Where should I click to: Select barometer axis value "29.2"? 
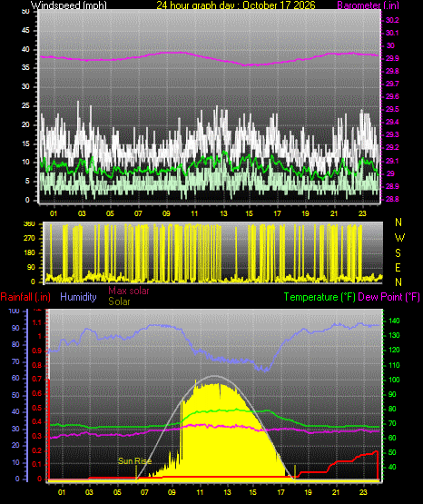click(x=392, y=147)
